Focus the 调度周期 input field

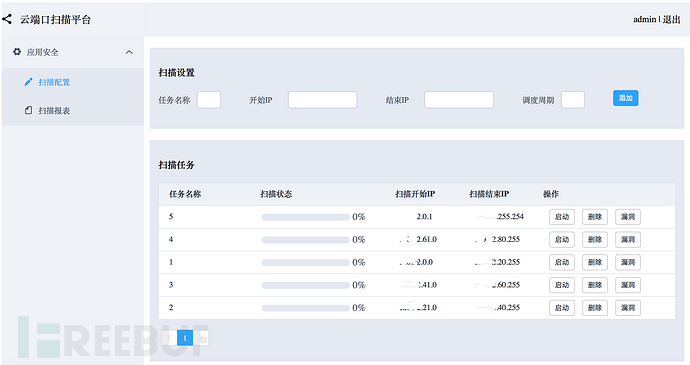coord(573,100)
